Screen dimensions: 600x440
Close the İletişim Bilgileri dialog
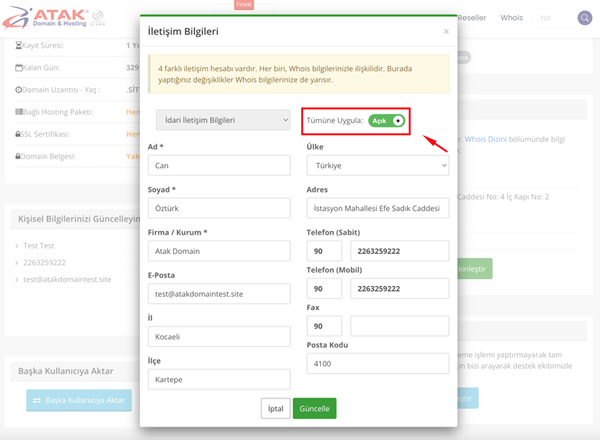click(446, 31)
